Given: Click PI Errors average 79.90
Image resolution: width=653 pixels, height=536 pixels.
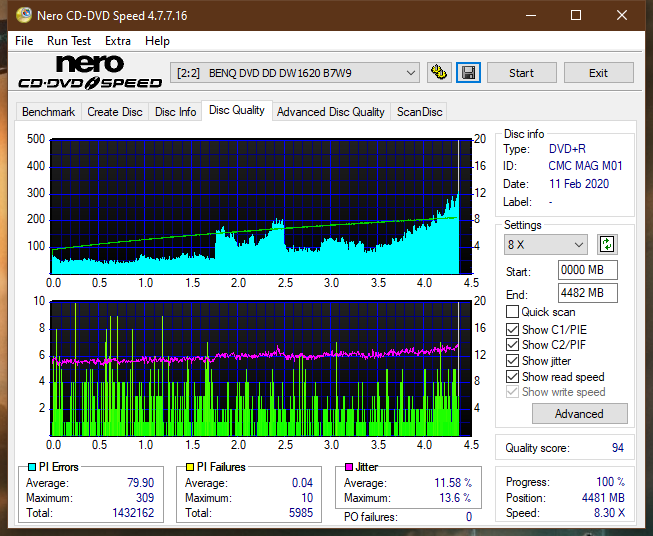Looking at the screenshot, I should (x=140, y=483).
